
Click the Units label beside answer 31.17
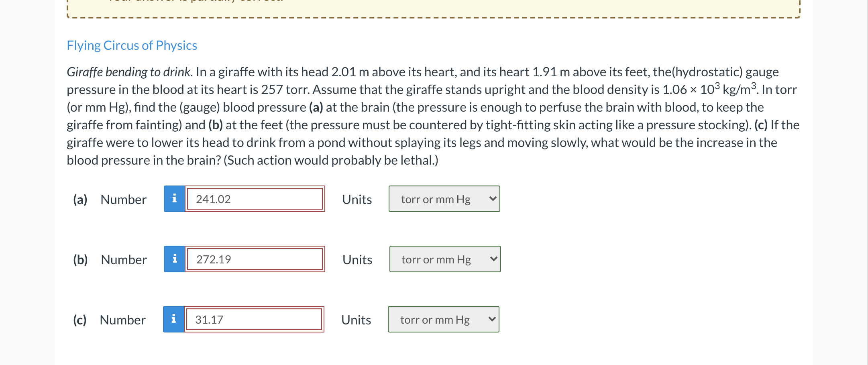click(x=356, y=320)
